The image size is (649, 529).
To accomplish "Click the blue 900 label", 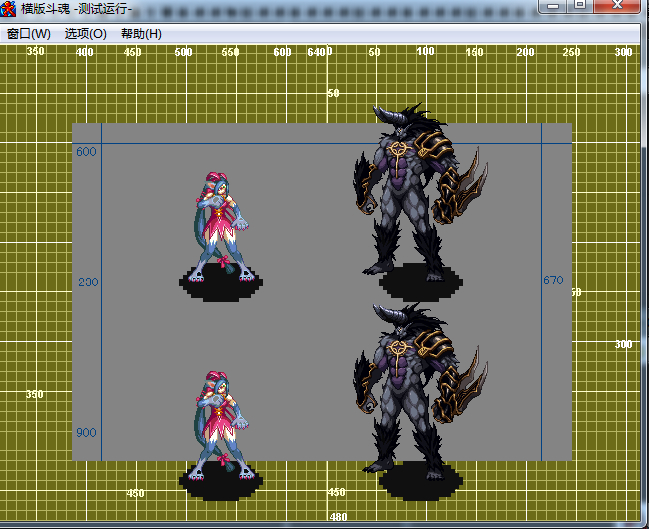I will (x=86, y=433).
